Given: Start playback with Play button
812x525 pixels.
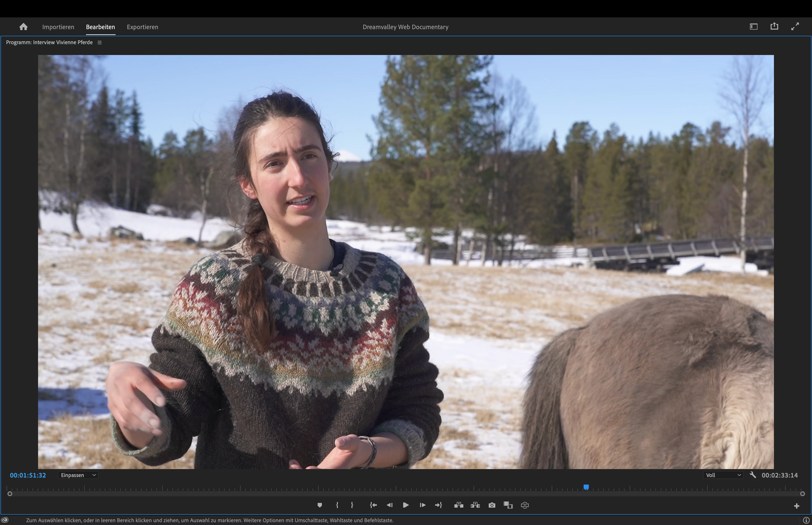Looking at the screenshot, I should tap(406, 505).
